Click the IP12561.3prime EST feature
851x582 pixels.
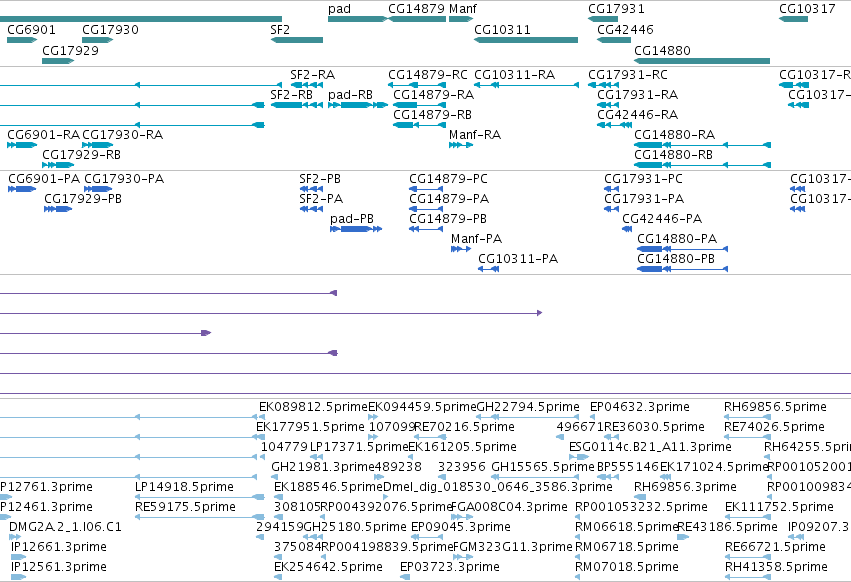coord(18,577)
